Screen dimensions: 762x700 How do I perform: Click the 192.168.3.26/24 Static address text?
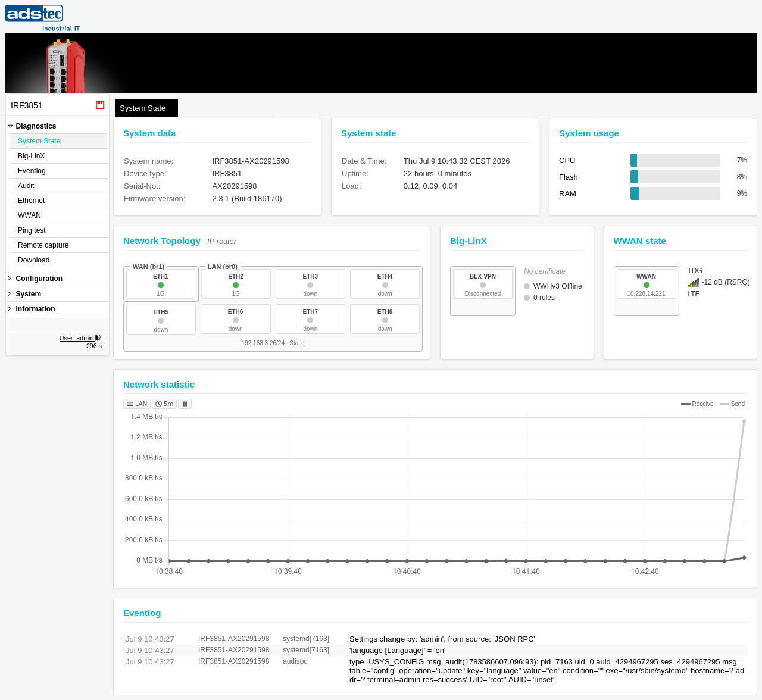[x=273, y=343]
